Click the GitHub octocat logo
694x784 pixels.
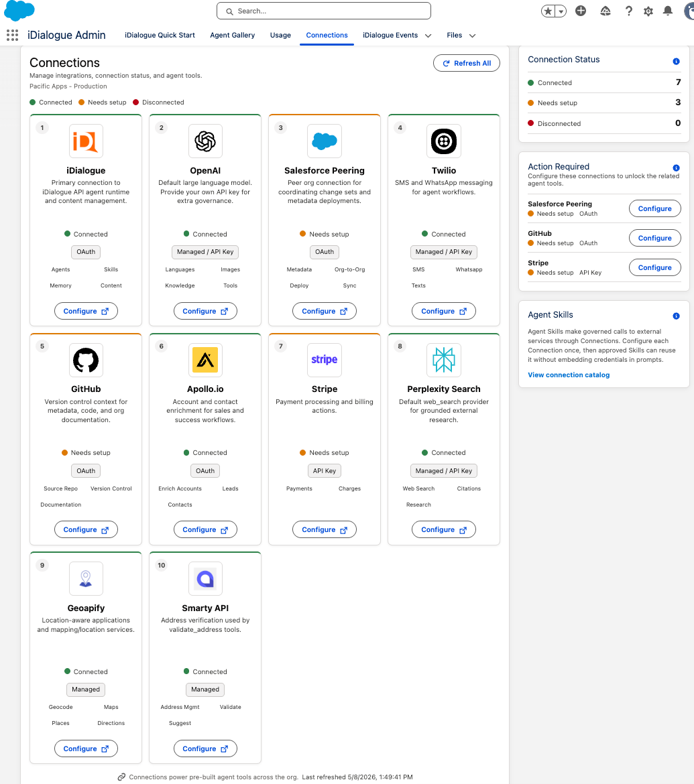(x=86, y=360)
